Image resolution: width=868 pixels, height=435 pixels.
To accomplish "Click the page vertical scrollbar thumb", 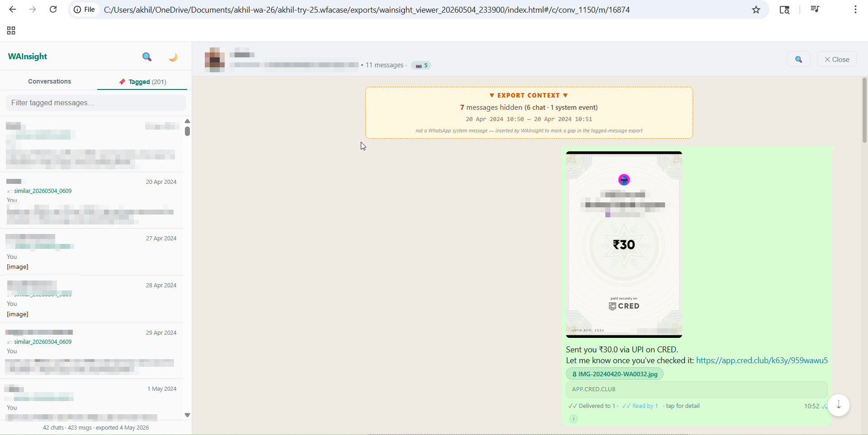I will tap(864, 110).
